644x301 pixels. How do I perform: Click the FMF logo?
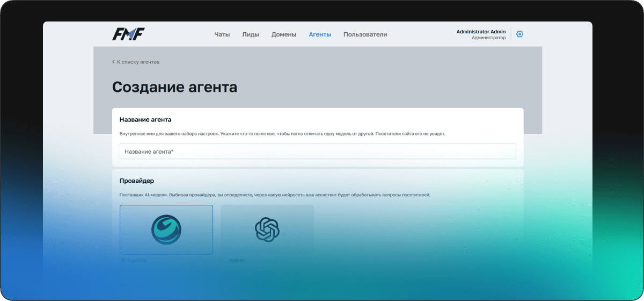tap(128, 34)
